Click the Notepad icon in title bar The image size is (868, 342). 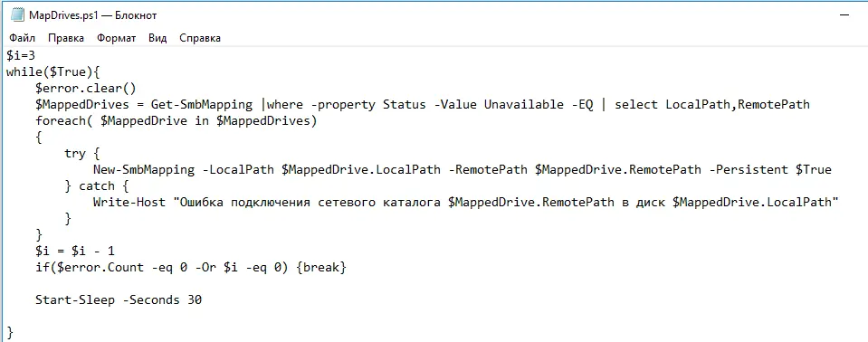click(x=17, y=15)
